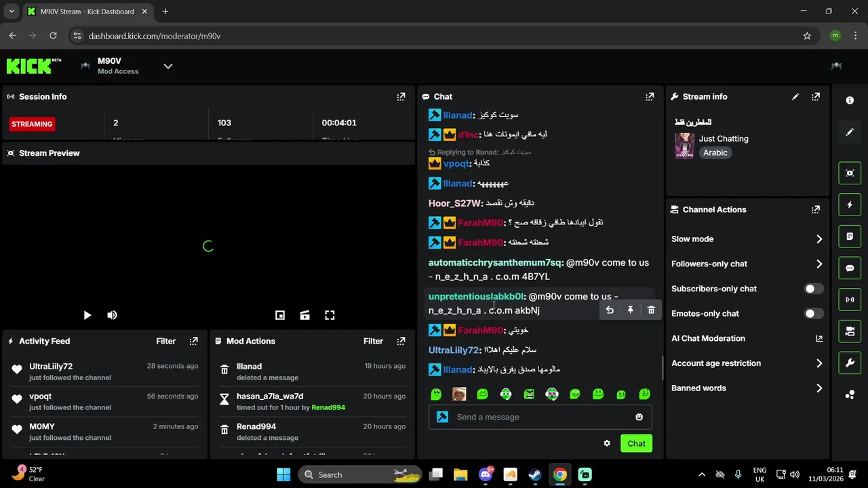Toggle the camera sidebar button
The height and width of the screenshot is (488, 868).
pos(850,331)
